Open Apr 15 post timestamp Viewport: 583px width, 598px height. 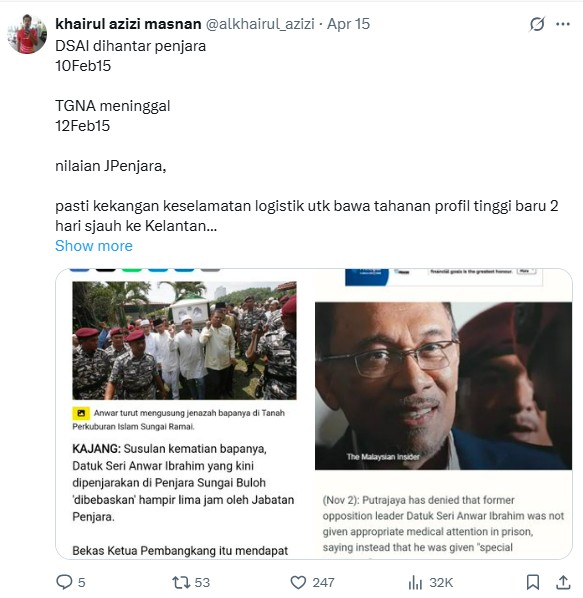pos(349,24)
